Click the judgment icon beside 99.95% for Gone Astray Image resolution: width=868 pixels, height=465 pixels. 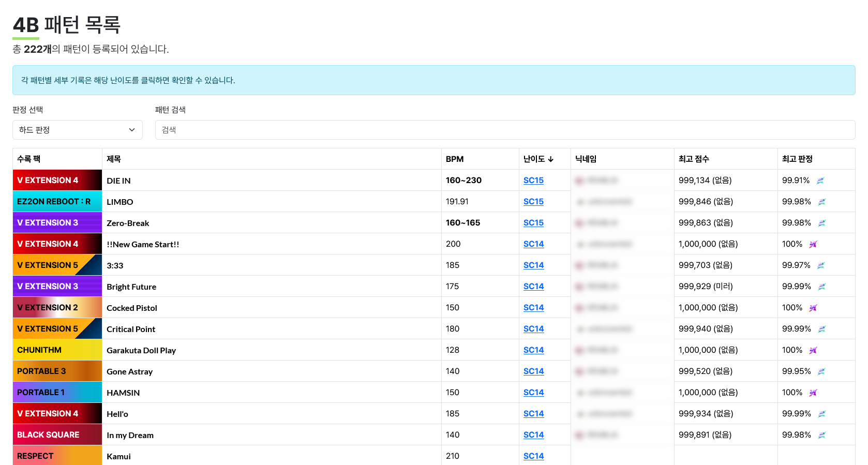pos(821,371)
